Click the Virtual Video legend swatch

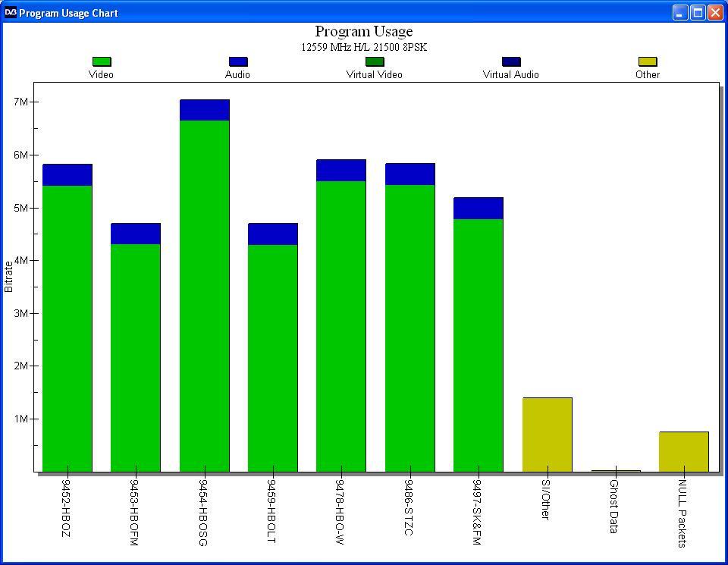[374, 61]
